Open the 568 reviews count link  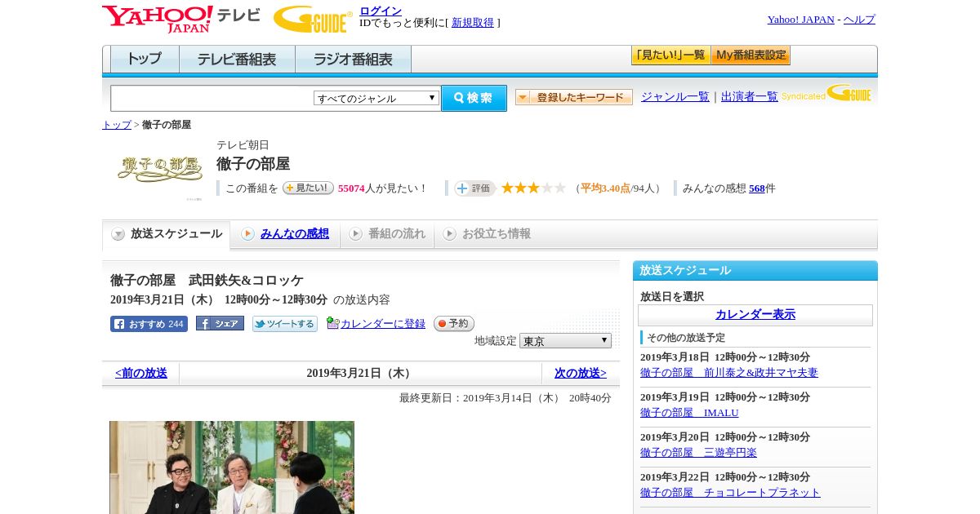[x=757, y=188]
